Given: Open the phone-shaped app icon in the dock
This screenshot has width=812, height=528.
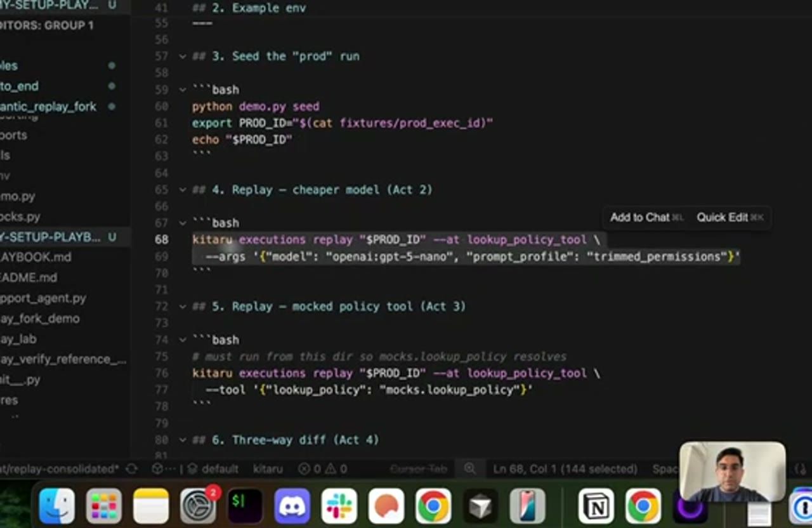Looking at the screenshot, I should tap(528, 506).
